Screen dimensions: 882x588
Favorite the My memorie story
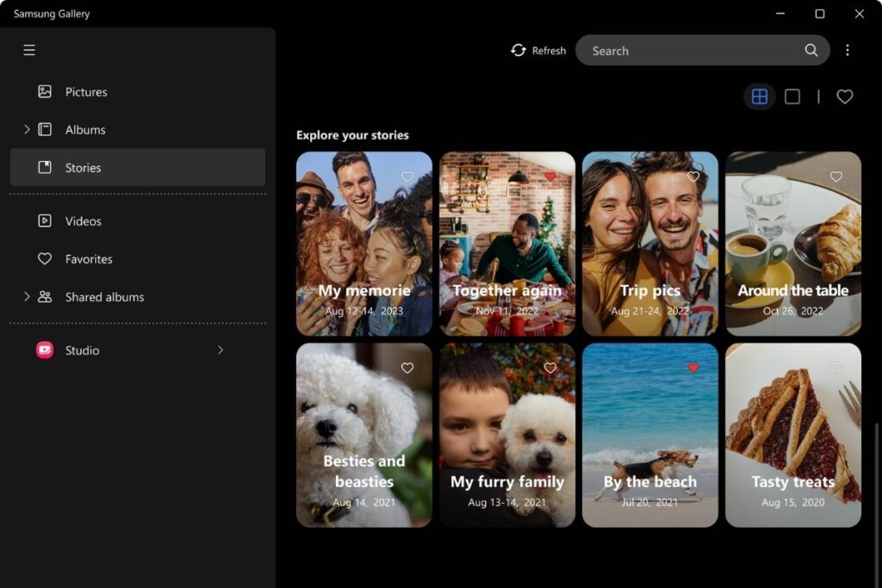click(x=407, y=176)
